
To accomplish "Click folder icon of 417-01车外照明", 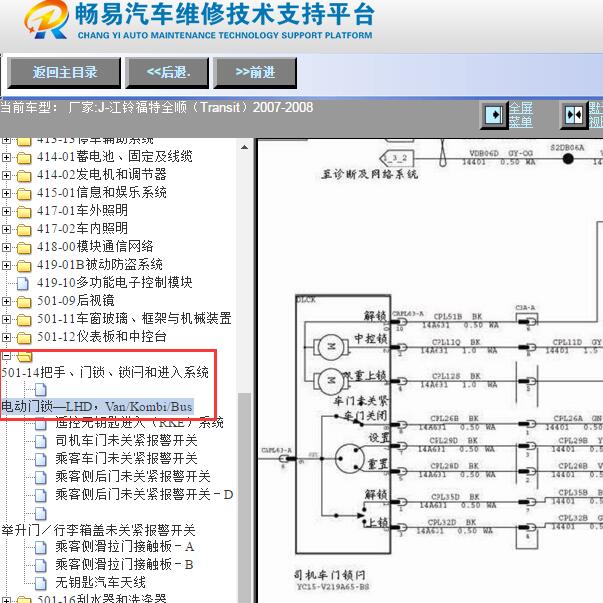I will click(24, 212).
